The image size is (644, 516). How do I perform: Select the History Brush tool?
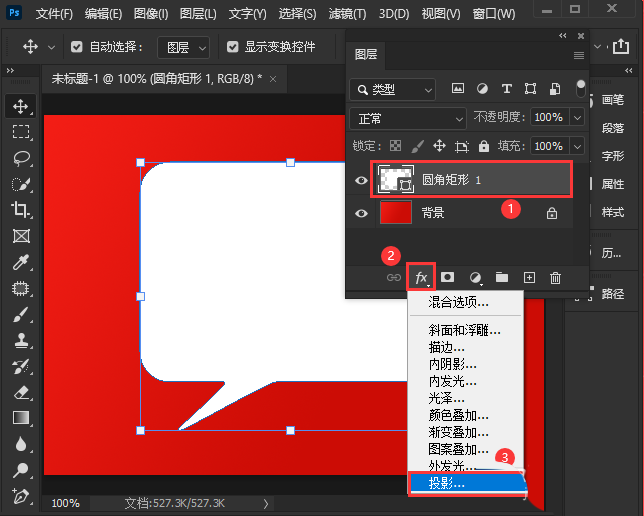click(21, 366)
